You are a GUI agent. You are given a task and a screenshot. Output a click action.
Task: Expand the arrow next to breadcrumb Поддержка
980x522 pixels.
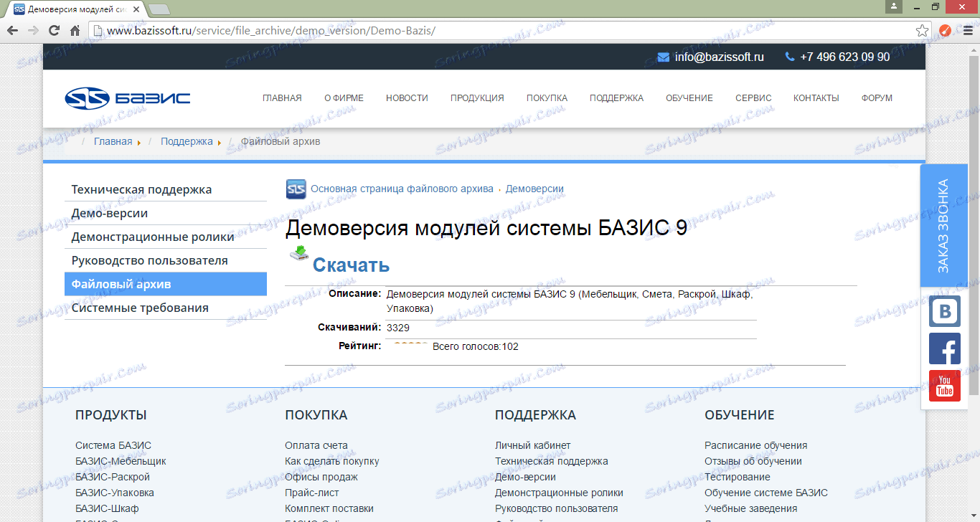tap(221, 142)
